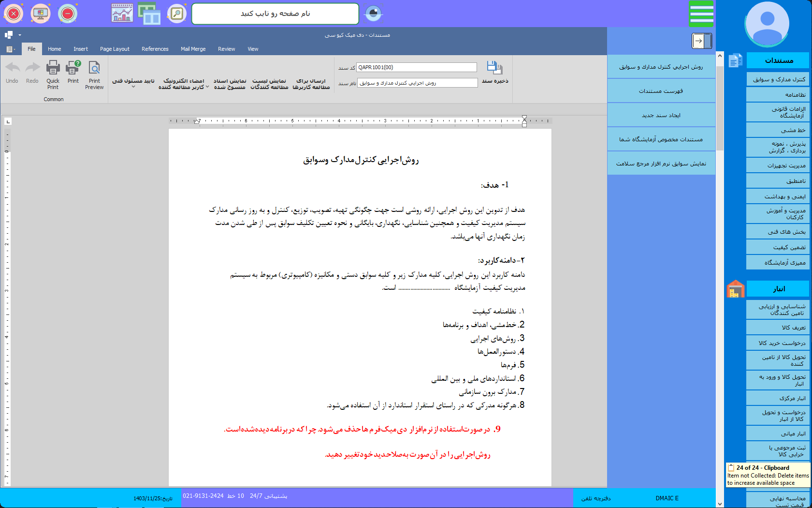Click the user profile avatar
Screen dimensions: 812x508
tap(767, 23)
